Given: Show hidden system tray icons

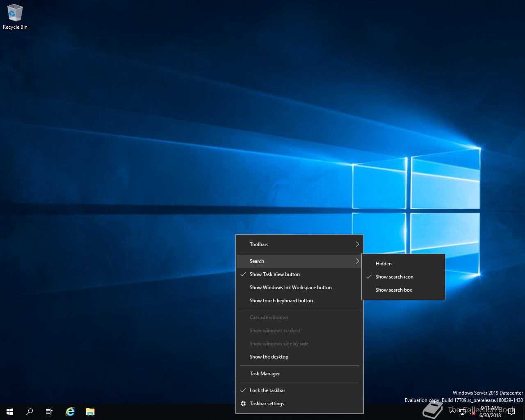Looking at the screenshot, I should (452, 411).
